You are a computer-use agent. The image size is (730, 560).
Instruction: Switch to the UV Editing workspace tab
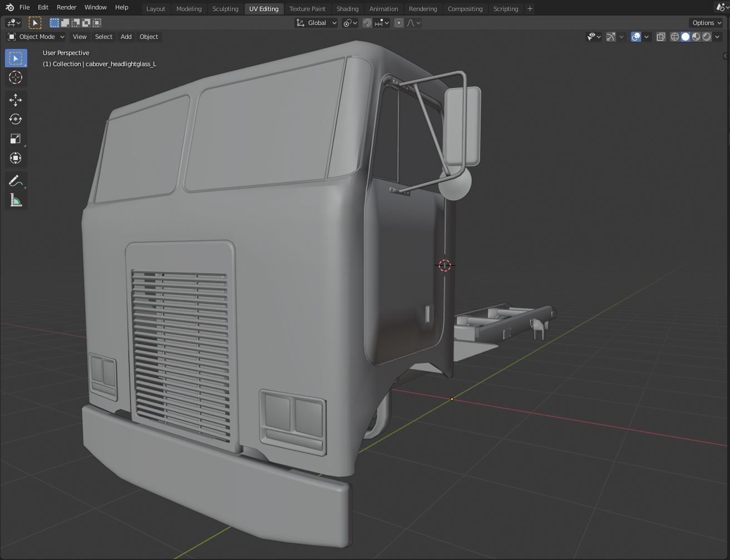pyautogui.click(x=264, y=9)
